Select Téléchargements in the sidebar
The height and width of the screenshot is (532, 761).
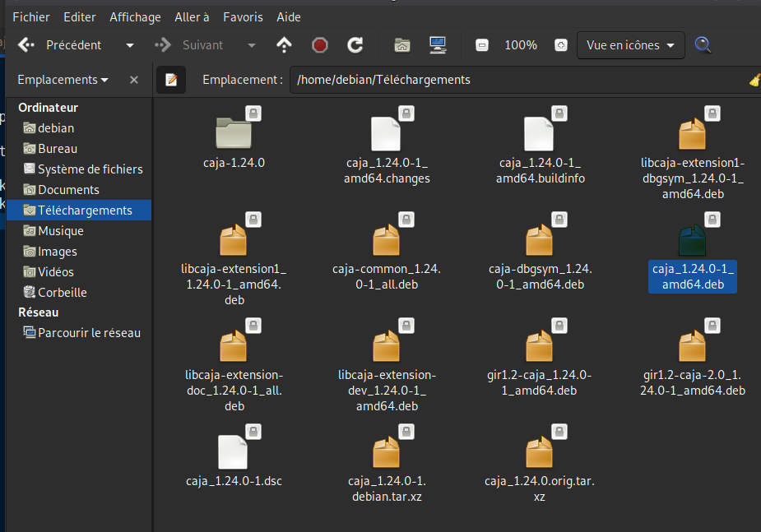(79, 210)
